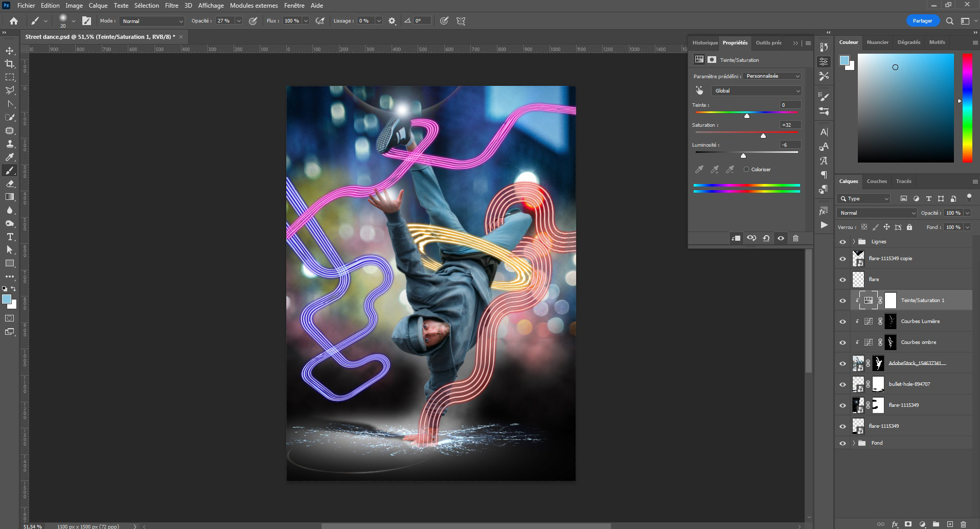This screenshot has height=529, width=980.
Task: Hide the Courbes ombre layer
Action: [x=842, y=342]
